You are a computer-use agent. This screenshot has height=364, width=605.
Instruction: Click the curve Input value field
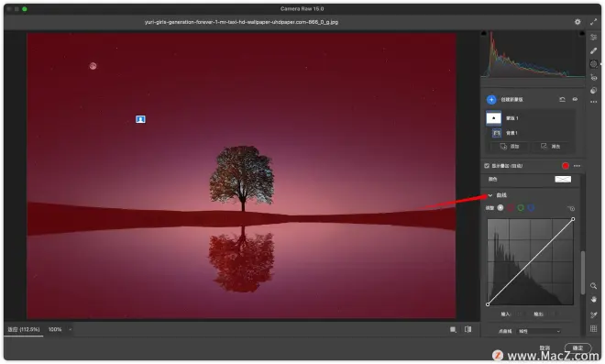pyautogui.click(x=521, y=314)
